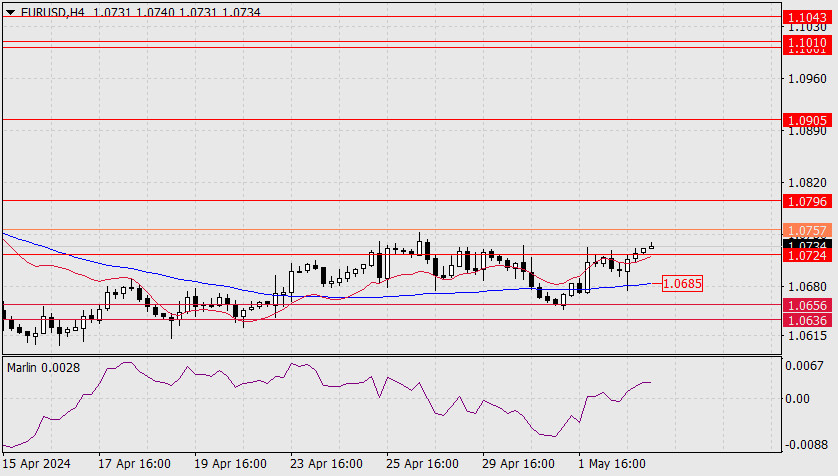Screen dimensions: 838x476
Task: Click the 1.0724 red level label
Action: [x=808, y=255]
